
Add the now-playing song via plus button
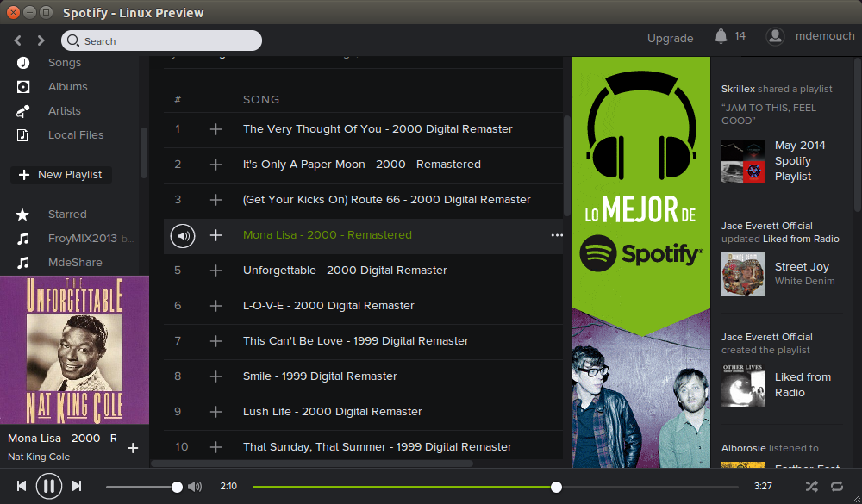[x=133, y=449]
